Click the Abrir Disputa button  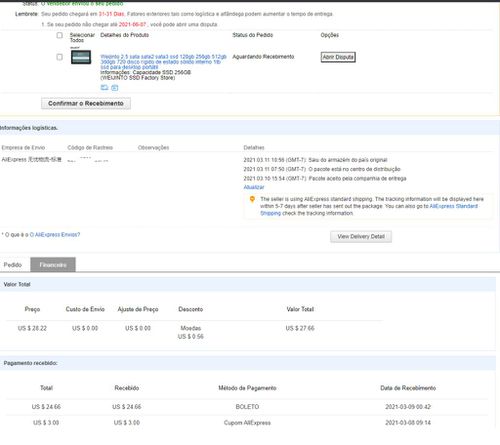pyautogui.click(x=338, y=57)
